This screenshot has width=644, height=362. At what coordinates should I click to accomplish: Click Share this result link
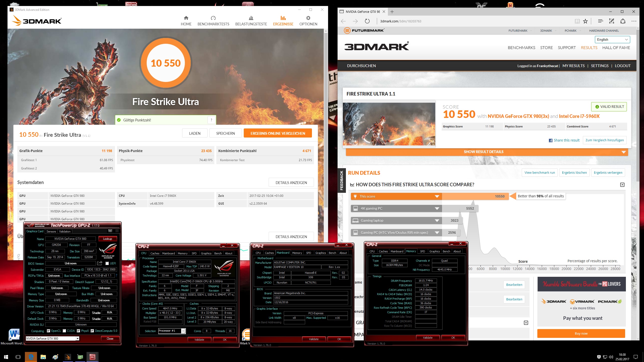pyautogui.click(x=564, y=140)
